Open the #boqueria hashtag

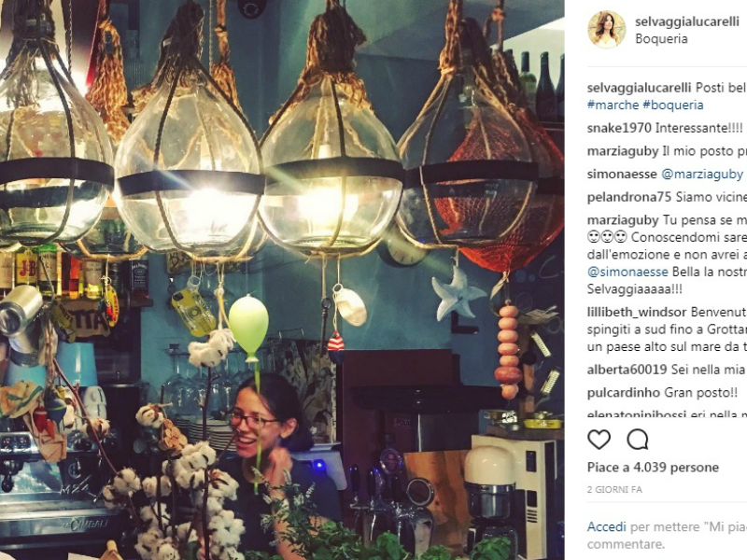(x=672, y=105)
